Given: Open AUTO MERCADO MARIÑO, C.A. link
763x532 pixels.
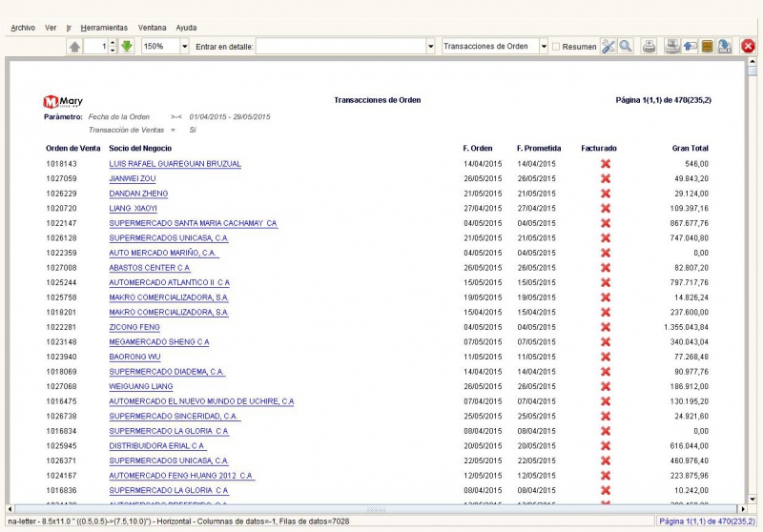Looking at the screenshot, I should [163, 253].
